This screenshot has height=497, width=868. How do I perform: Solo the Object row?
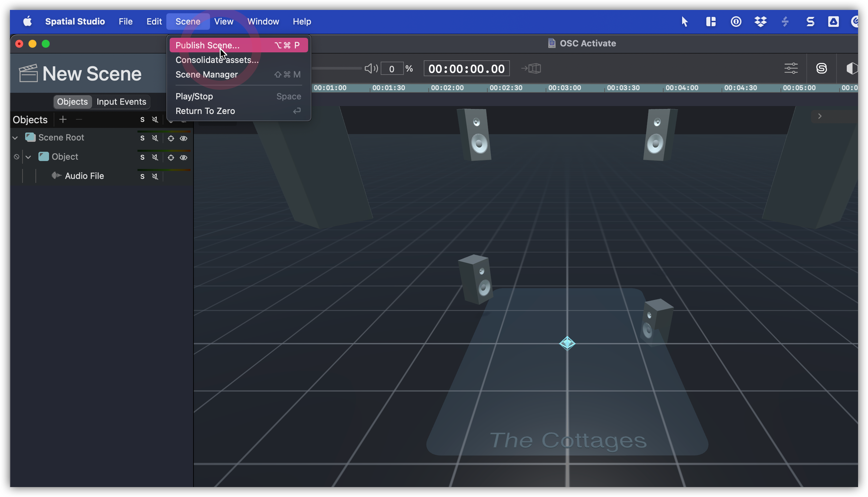(142, 157)
